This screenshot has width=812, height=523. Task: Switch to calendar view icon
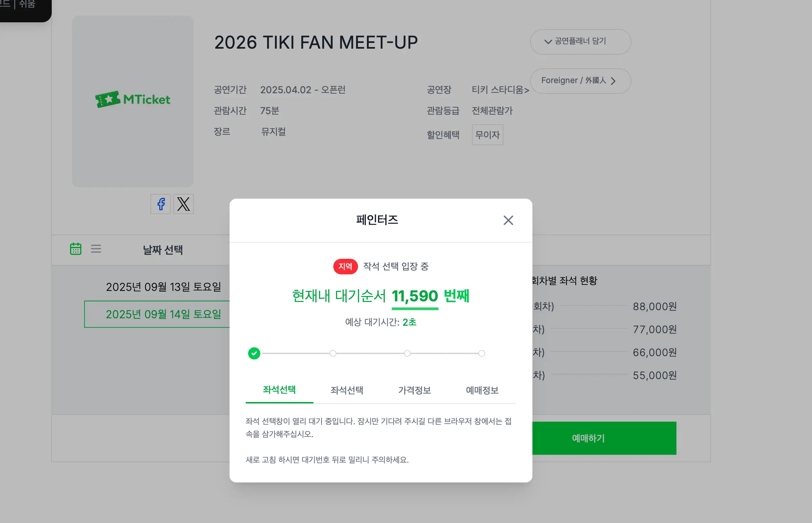tap(75, 249)
